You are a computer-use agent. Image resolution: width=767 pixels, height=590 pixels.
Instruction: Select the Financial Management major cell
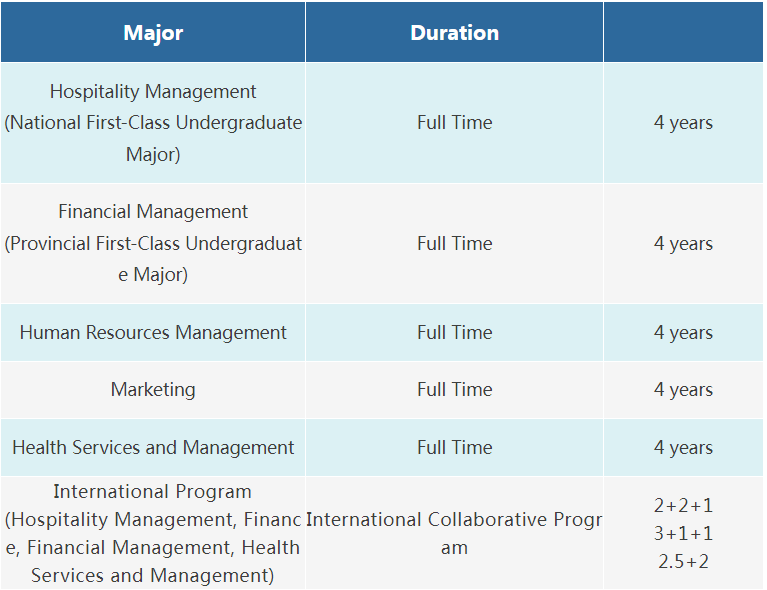(153, 243)
